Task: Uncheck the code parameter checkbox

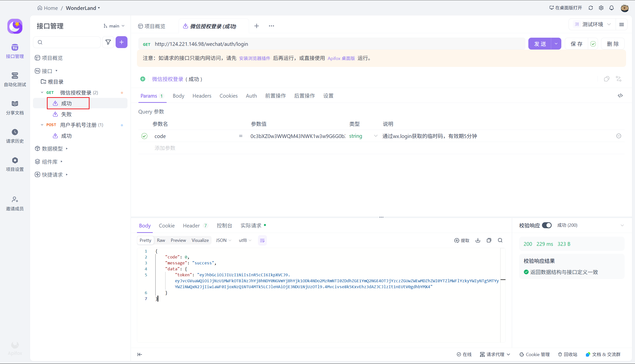Action: click(144, 136)
